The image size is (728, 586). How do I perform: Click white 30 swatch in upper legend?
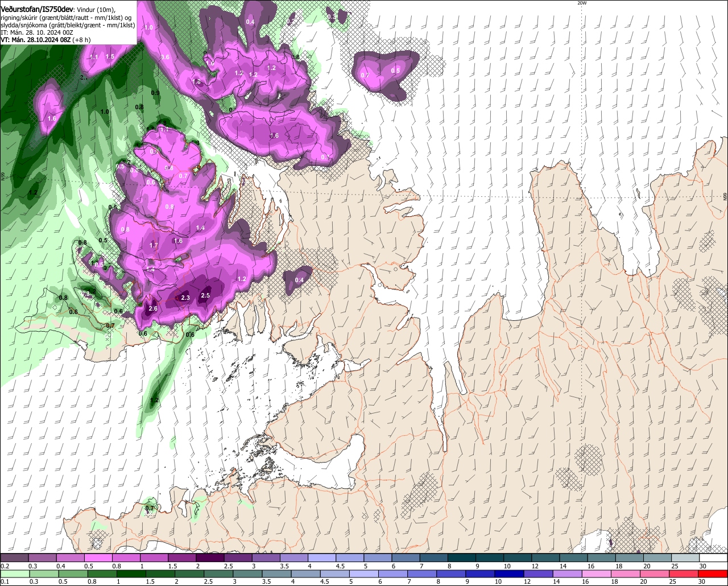click(x=714, y=558)
